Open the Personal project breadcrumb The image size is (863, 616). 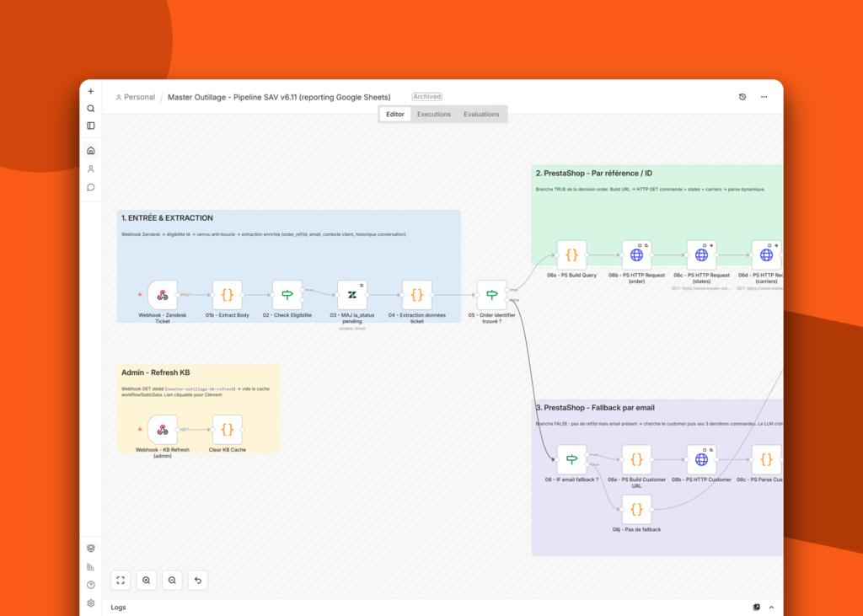click(x=136, y=97)
